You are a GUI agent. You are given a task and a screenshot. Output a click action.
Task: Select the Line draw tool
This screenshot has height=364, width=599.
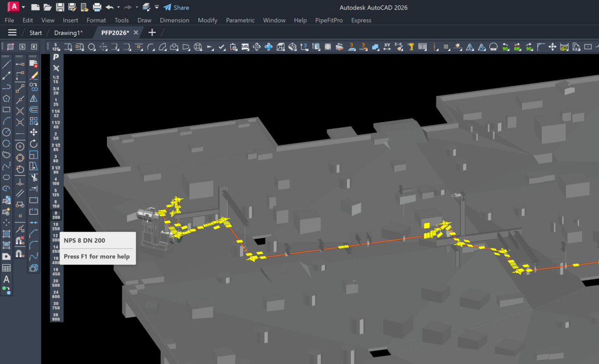coord(6,65)
